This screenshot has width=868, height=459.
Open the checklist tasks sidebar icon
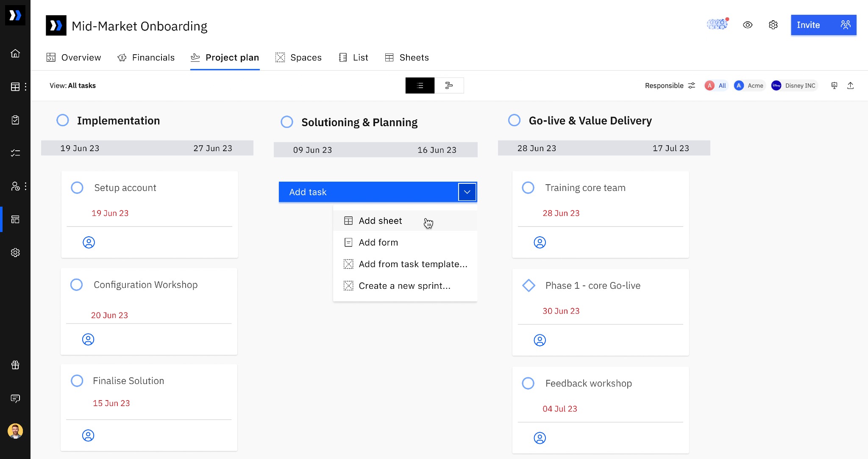(15, 153)
